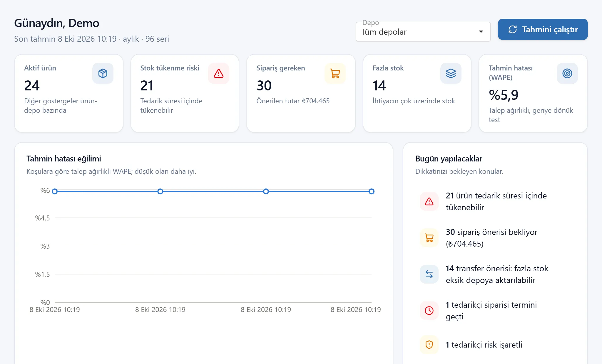602x364 pixels.
Task: Click the layers icon in Fazla stok card
Action: tap(451, 73)
